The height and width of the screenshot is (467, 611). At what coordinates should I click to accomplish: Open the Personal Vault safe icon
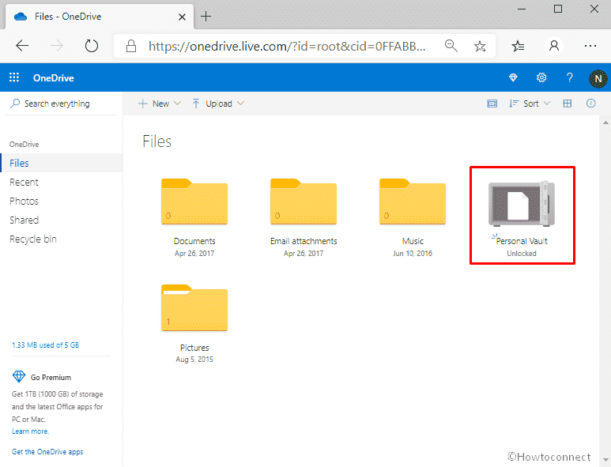pyautogui.click(x=521, y=204)
